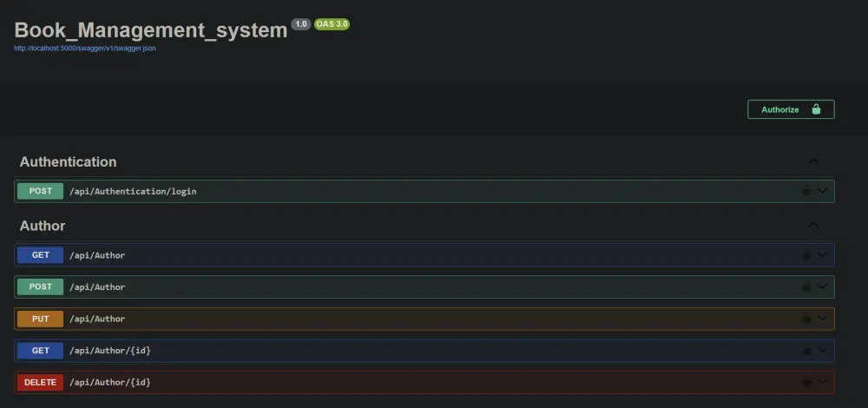
Task: Click the GET badge for /api/Author/{id}
Action: point(41,351)
